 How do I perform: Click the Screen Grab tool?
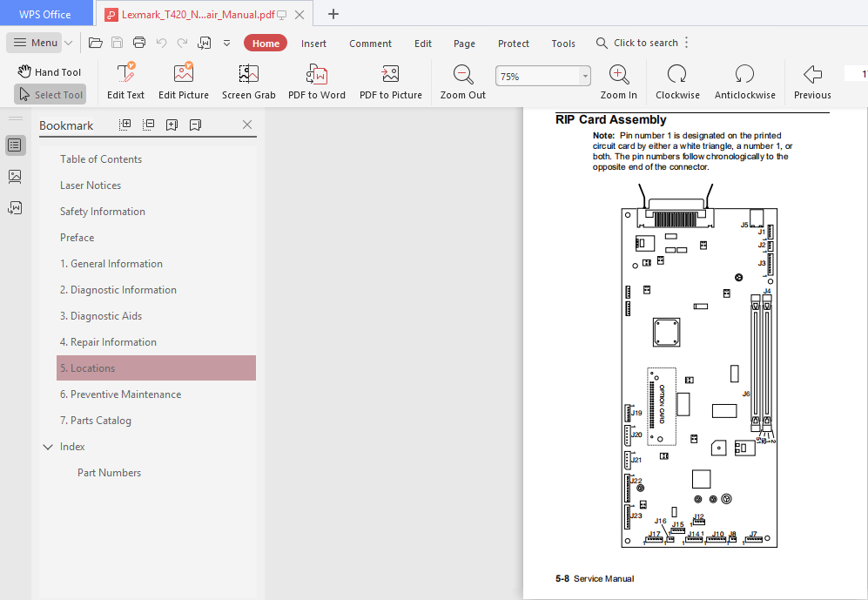click(x=248, y=81)
